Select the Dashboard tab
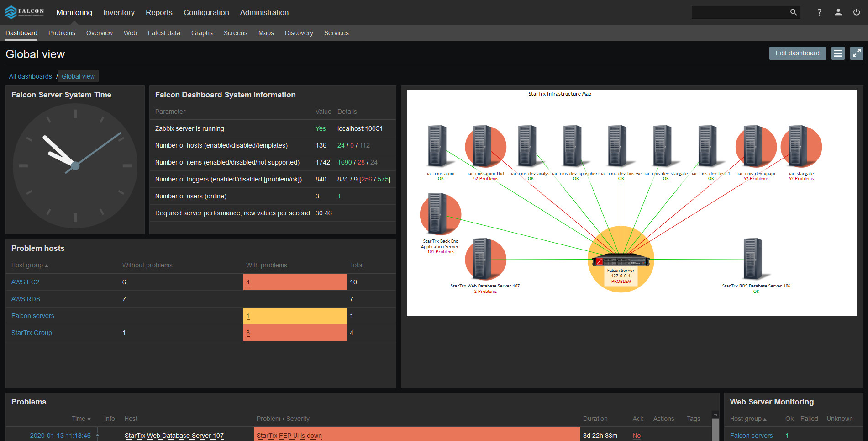The width and height of the screenshot is (868, 441). click(21, 33)
